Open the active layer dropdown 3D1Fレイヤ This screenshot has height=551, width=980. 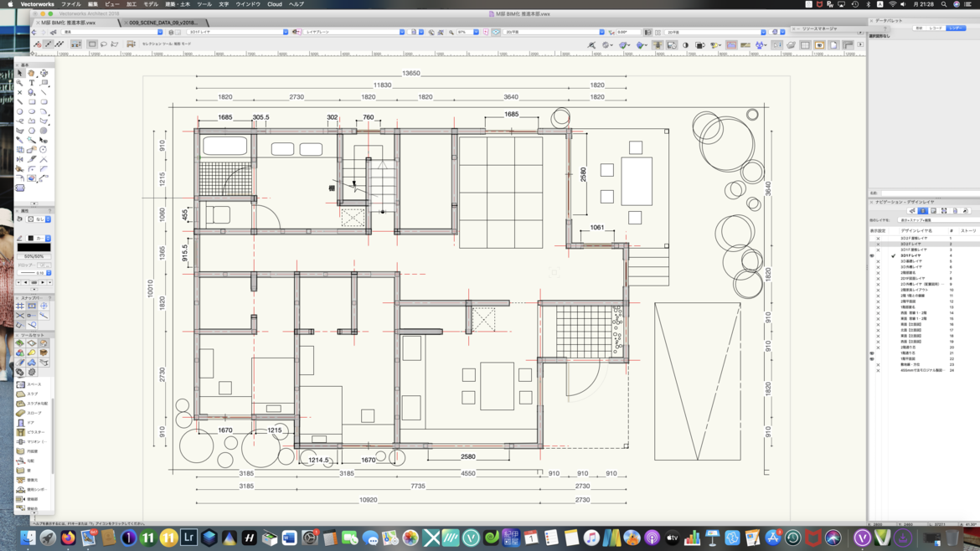pyautogui.click(x=237, y=32)
